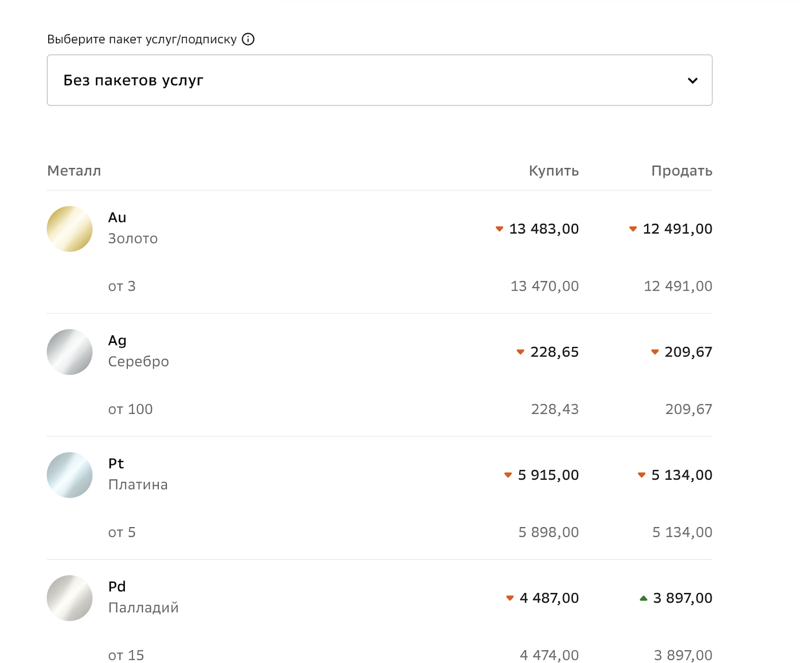
Task: Click the info icon next to package label
Action: (248, 39)
